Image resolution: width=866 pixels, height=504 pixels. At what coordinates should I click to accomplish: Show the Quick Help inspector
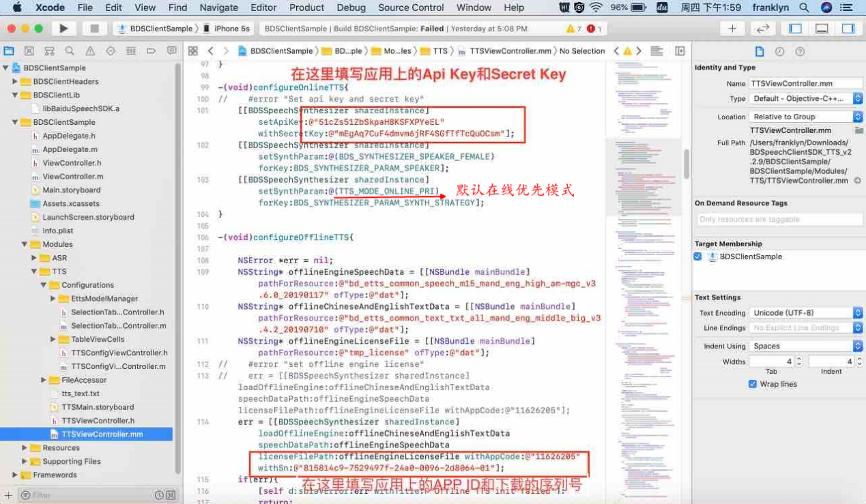click(800, 52)
